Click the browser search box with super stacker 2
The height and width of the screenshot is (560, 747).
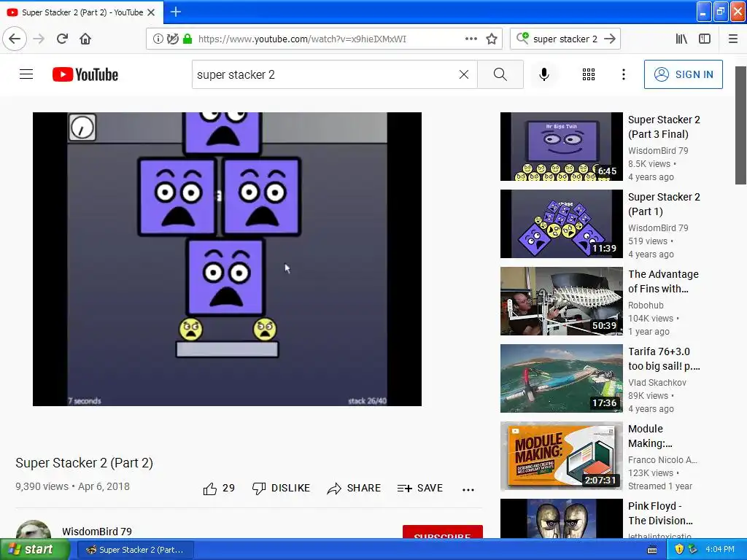point(565,39)
